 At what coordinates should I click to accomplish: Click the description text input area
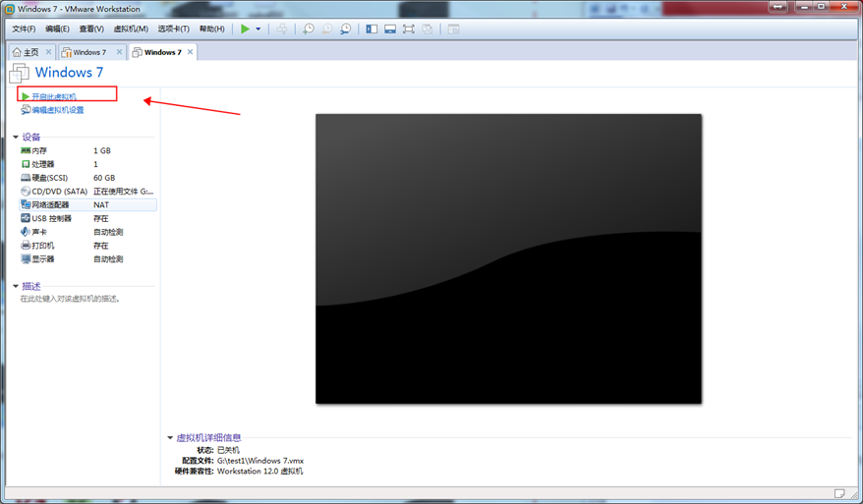pos(71,299)
